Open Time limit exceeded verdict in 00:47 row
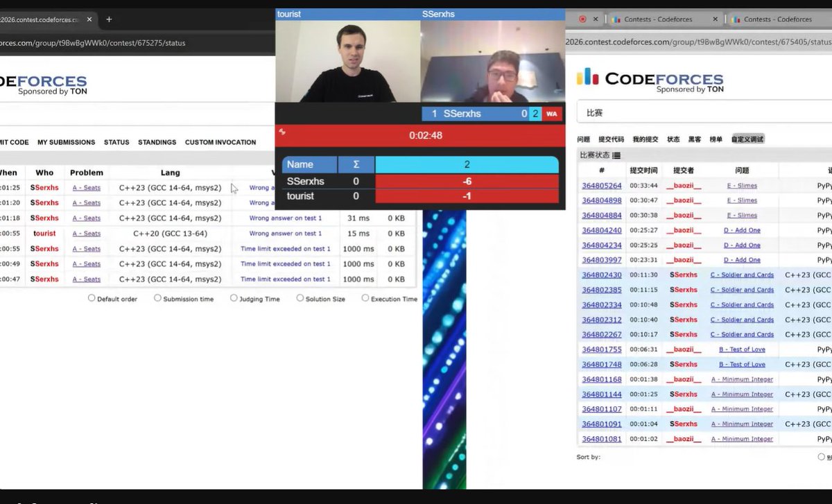The width and height of the screenshot is (832, 504). 286,279
